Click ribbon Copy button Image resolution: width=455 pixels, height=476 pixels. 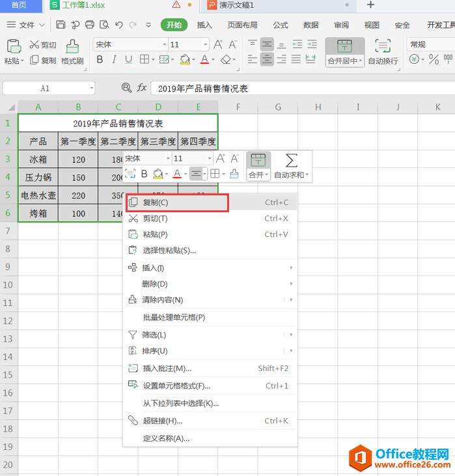coord(43,60)
